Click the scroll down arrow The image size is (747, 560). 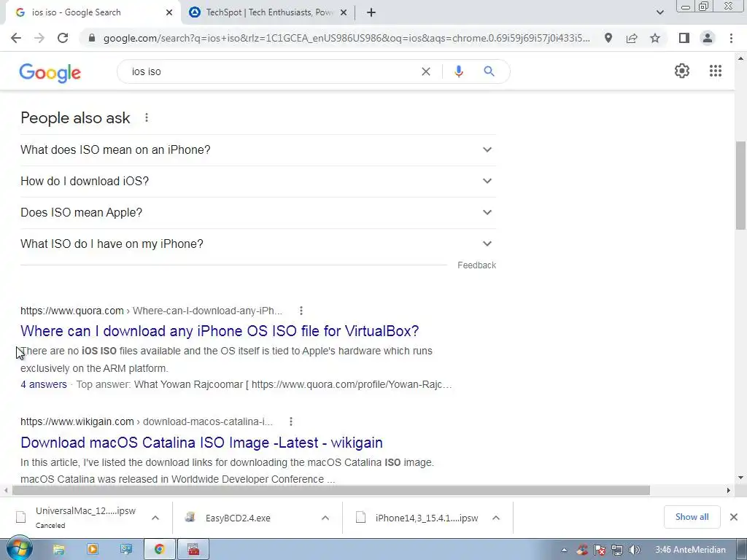point(740,478)
